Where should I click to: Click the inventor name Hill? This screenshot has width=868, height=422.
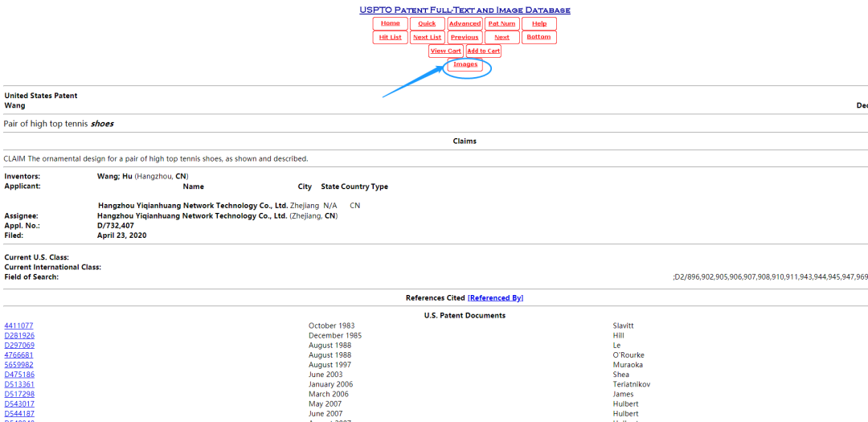tap(618, 336)
